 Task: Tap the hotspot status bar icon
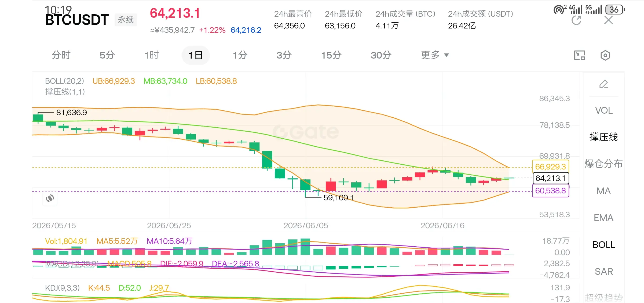(559, 10)
